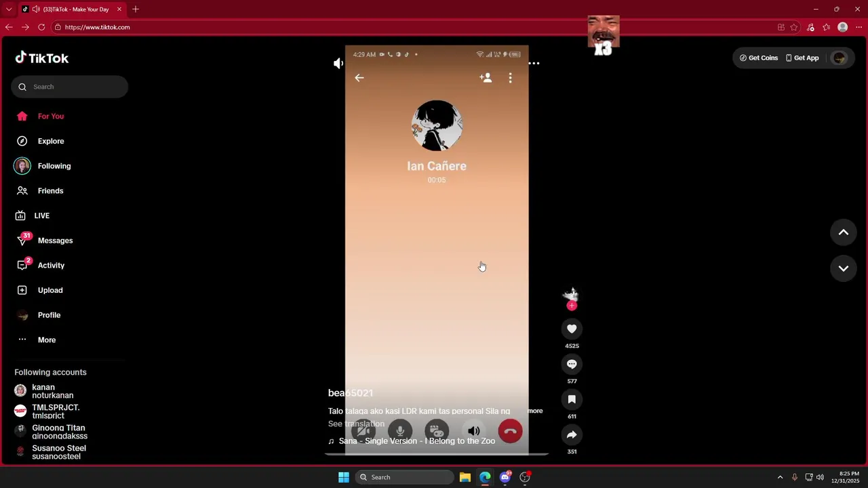Image resolution: width=868 pixels, height=488 pixels.
Task: Click Get Coins button
Action: [759, 58]
